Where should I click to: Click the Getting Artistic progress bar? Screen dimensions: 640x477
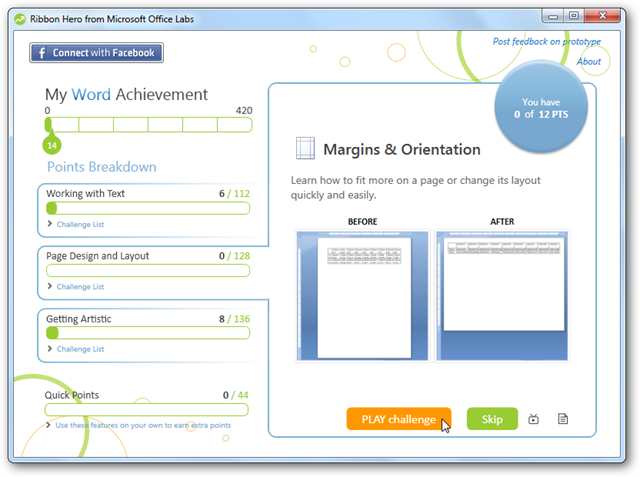click(148, 333)
